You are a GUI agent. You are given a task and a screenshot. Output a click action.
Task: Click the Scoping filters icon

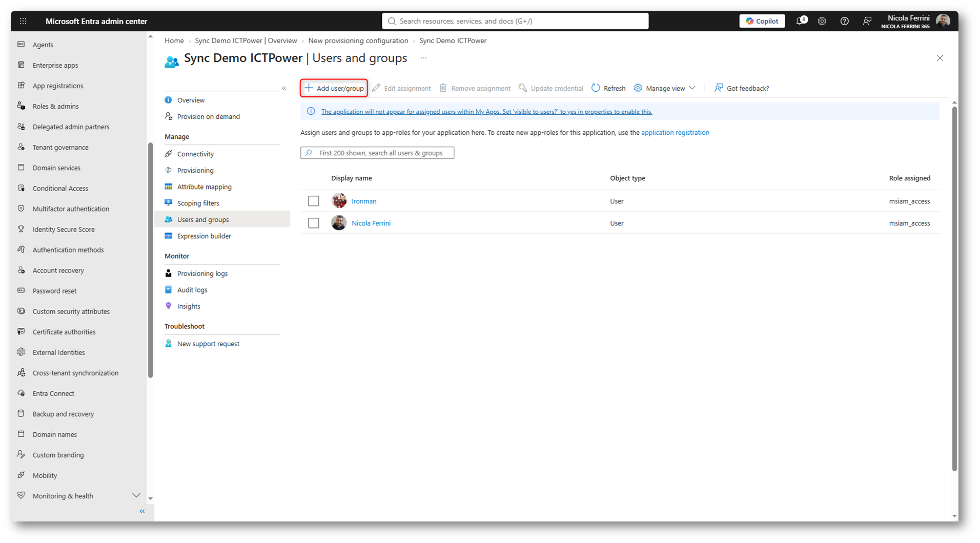click(x=169, y=203)
